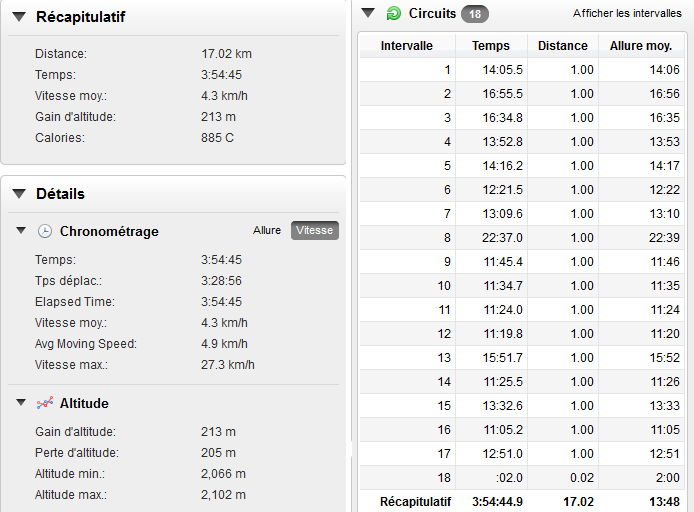Click the Distance column header
Viewport: 694px width, 512px height.
click(x=563, y=46)
